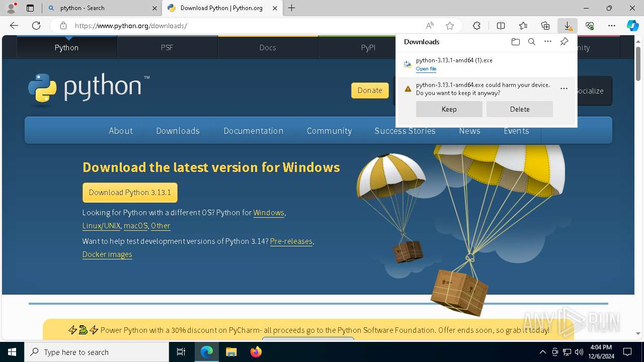Image resolution: width=644 pixels, height=362 pixels.
Task: Open the volume control in system tray
Action: (x=579, y=352)
